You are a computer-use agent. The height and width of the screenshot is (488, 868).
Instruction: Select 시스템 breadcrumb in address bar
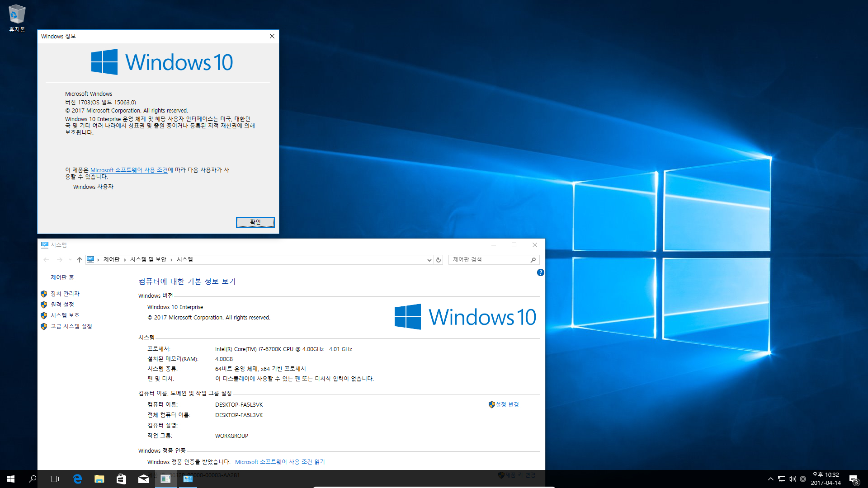click(x=185, y=259)
